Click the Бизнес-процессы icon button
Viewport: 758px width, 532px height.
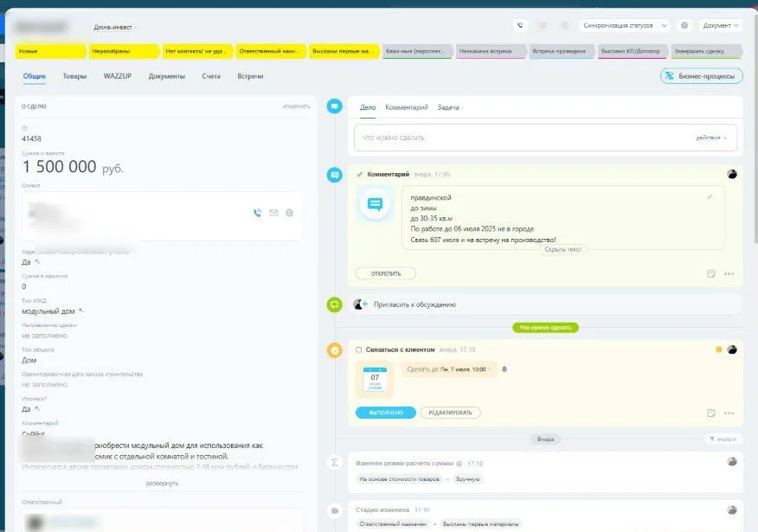pyautogui.click(x=702, y=76)
